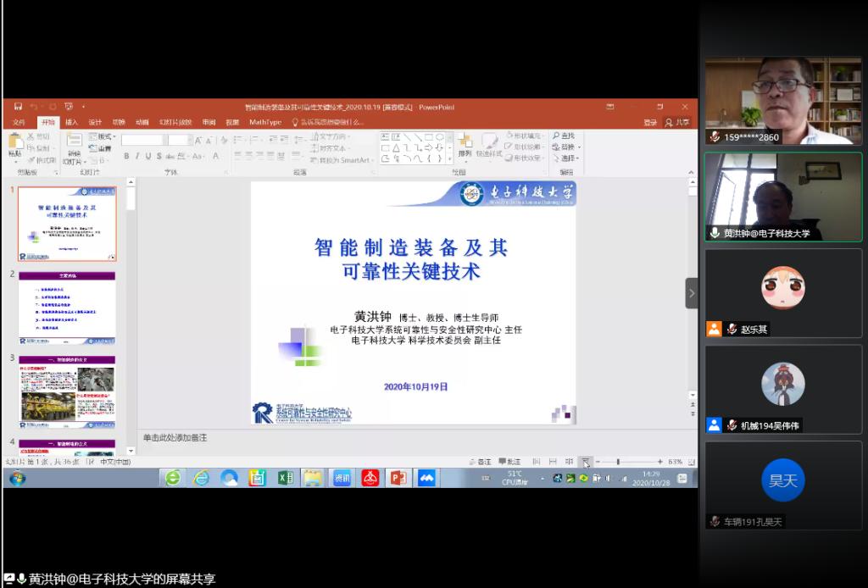This screenshot has height=588, width=868.
Task: Open the Arrange (排列) tool
Action: [x=465, y=146]
